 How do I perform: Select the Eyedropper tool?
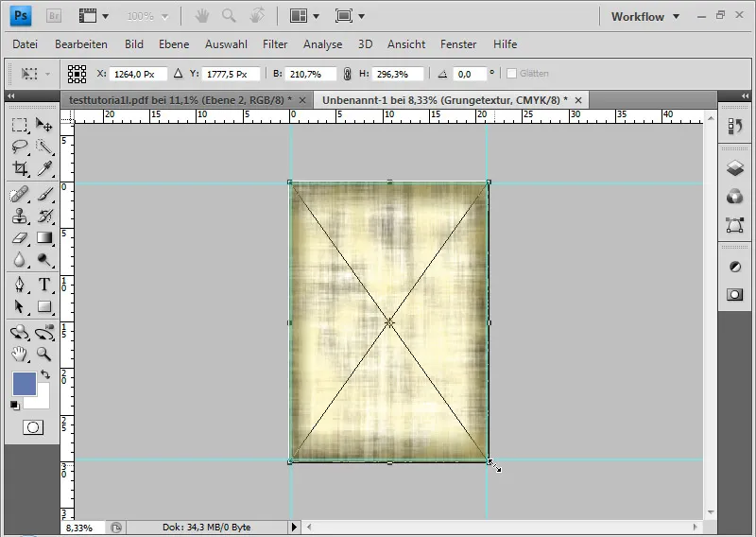click(x=44, y=168)
